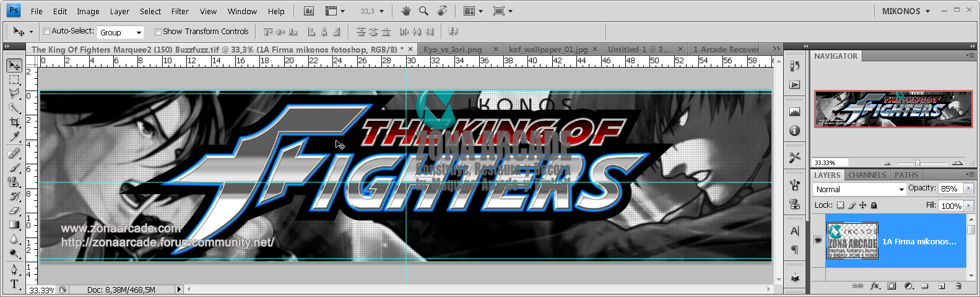Select the Move tool in toolbox
The height and width of the screenshot is (297, 980).
(14, 65)
